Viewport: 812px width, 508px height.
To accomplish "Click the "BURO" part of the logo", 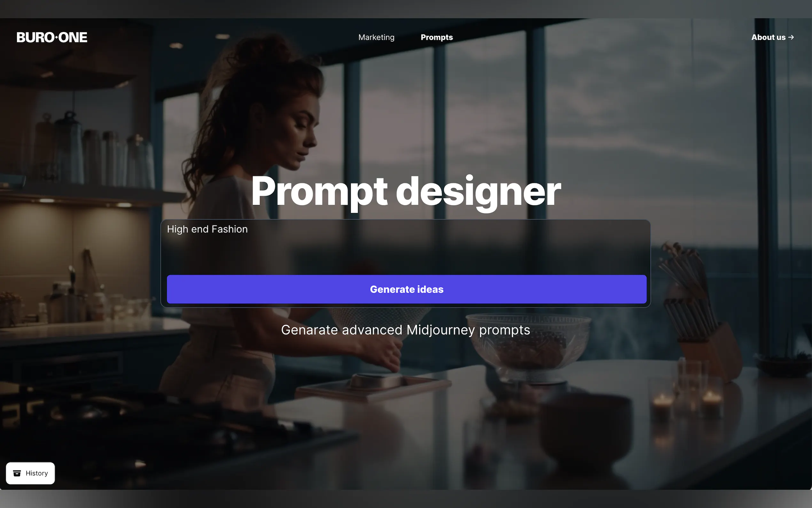I will click(x=35, y=37).
